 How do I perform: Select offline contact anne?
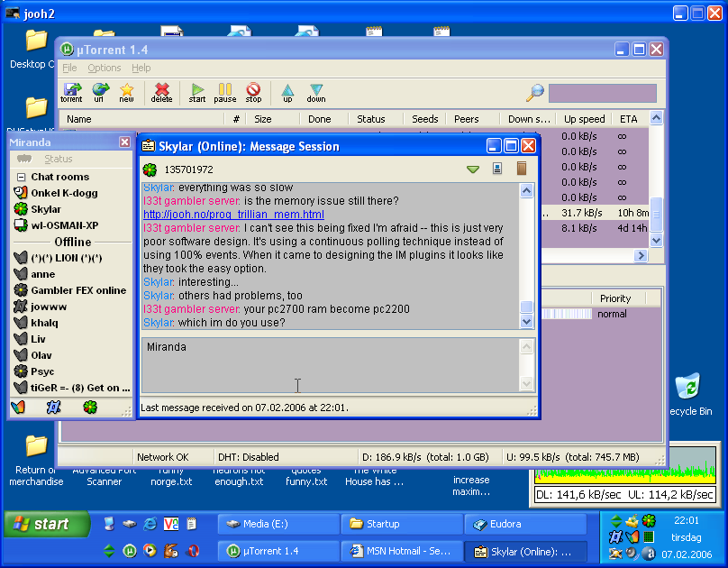pyautogui.click(x=42, y=274)
